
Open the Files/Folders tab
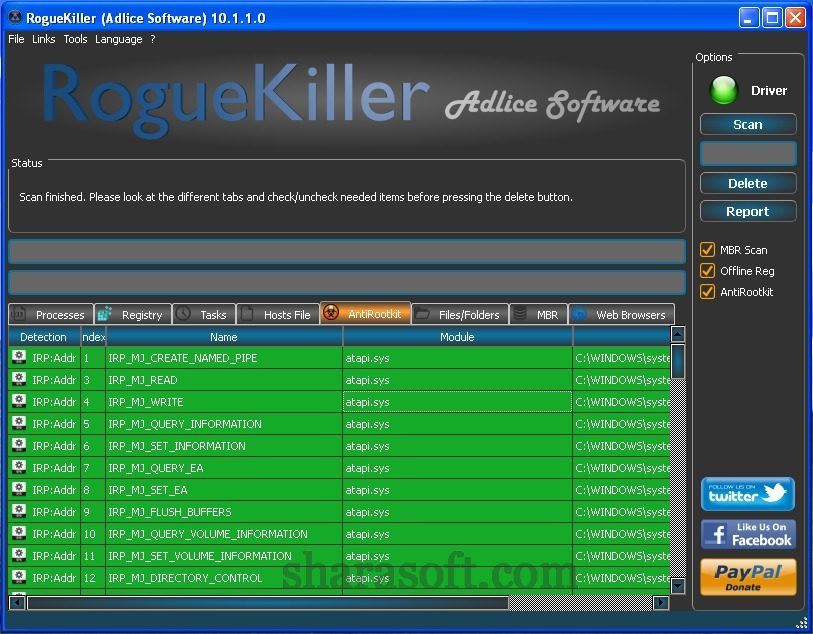(460, 315)
